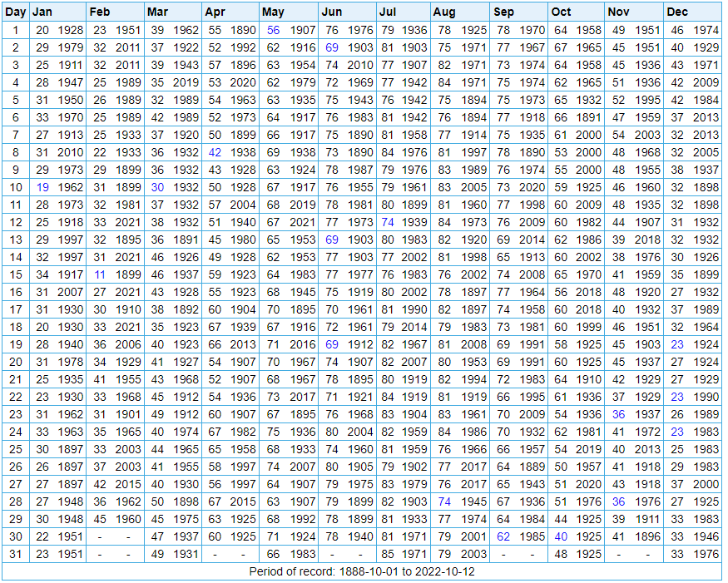Click the Jun column header

coord(331,12)
